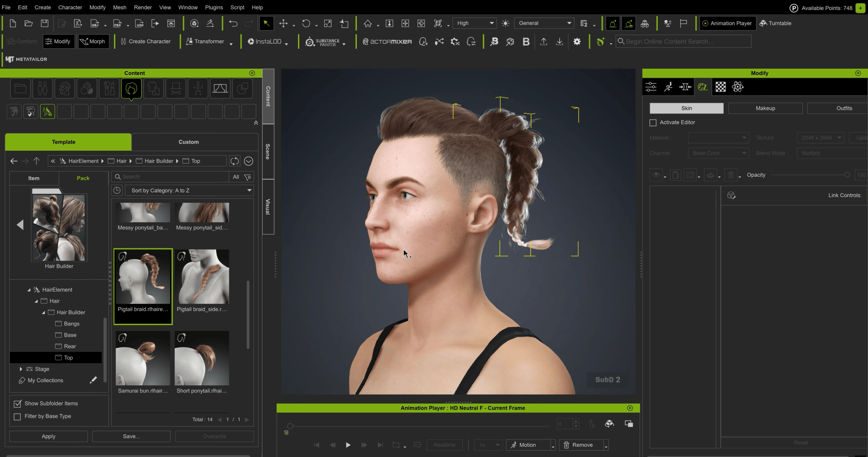Viewport: 868px width, 457px height.
Task: Enable the Activate Editor checkbox
Action: (x=653, y=123)
